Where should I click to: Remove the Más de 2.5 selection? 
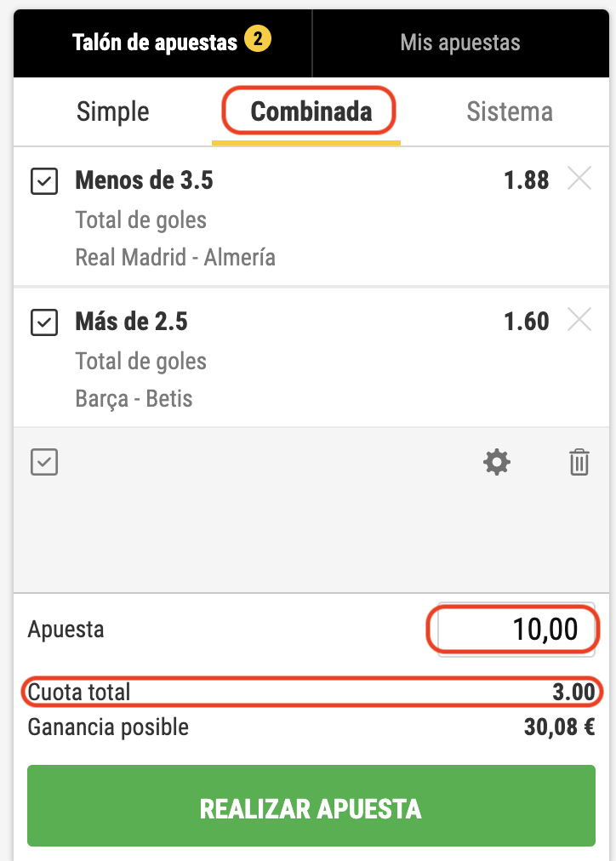(x=579, y=321)
